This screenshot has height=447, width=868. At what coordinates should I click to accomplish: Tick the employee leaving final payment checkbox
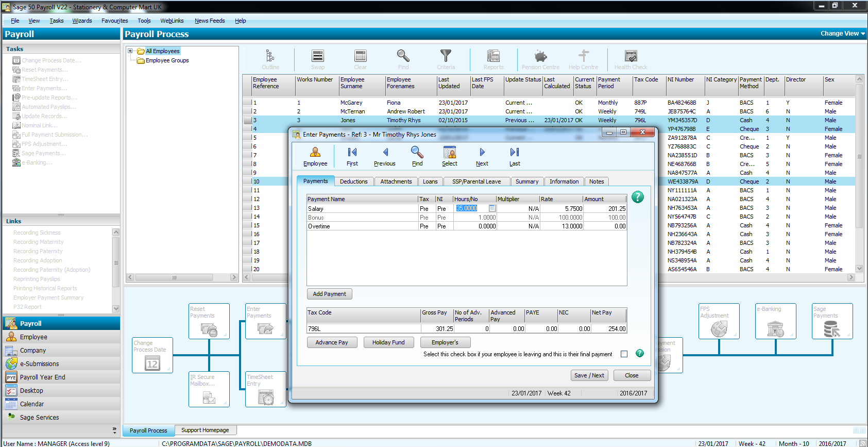click(x=624, y=354)
